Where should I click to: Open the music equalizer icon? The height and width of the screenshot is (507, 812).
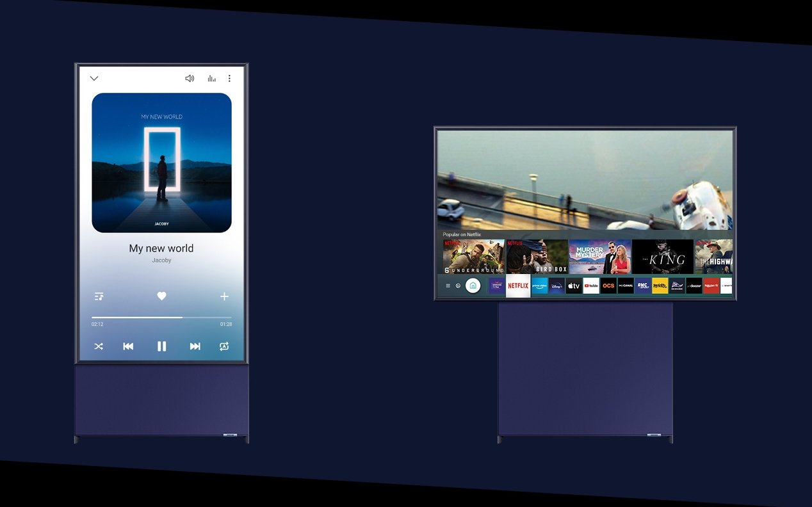pos(211,79)
